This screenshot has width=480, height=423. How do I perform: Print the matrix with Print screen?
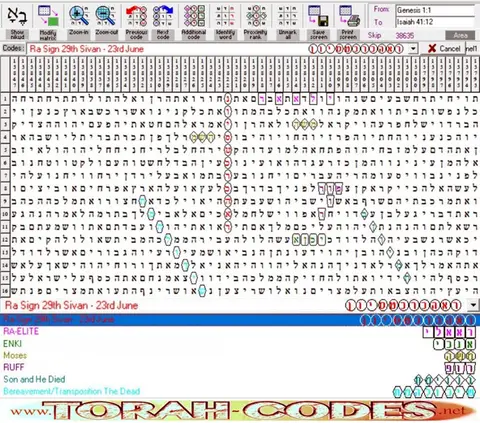click(x=348, y=22)
